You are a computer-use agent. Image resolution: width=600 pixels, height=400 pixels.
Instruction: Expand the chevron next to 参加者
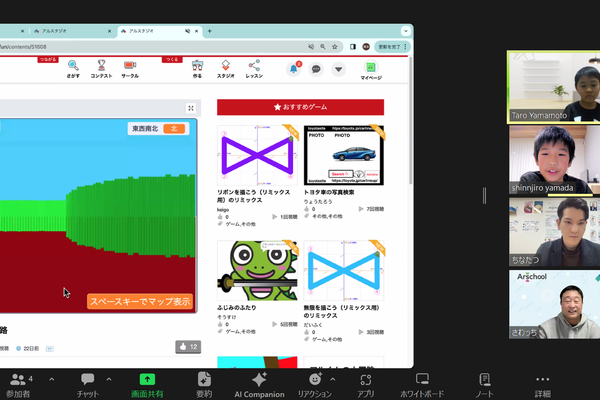tap(52, 379)
